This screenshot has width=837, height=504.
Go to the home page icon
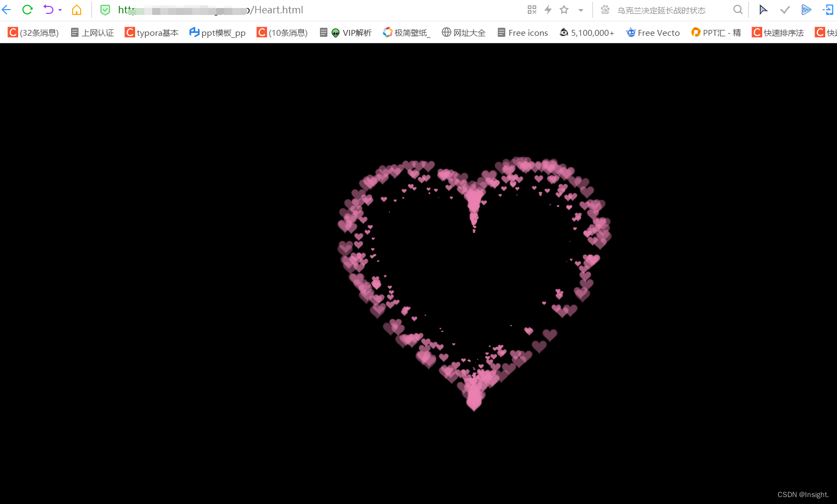click(x=77, y=10)
